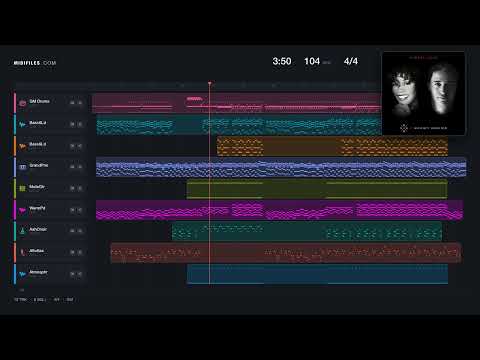Viewport: 480px width, 360px height.
Task: Solo the GM Drums track
Action: [80, 103]
